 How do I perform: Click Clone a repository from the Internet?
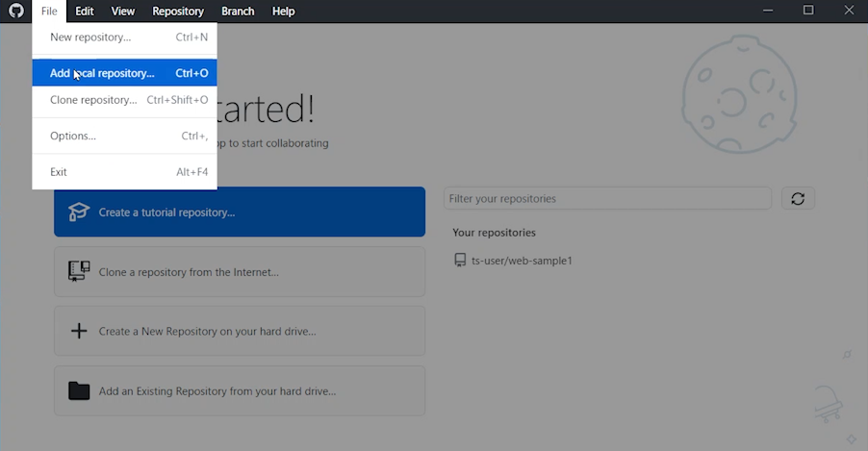click(240, 272)
